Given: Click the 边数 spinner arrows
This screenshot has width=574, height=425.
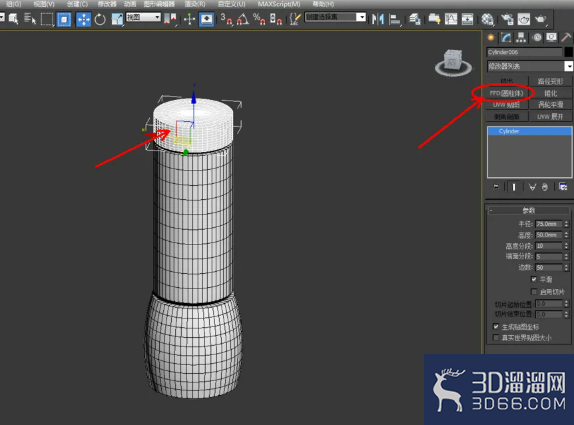Looking at the screenshot, I should point(566,268).
